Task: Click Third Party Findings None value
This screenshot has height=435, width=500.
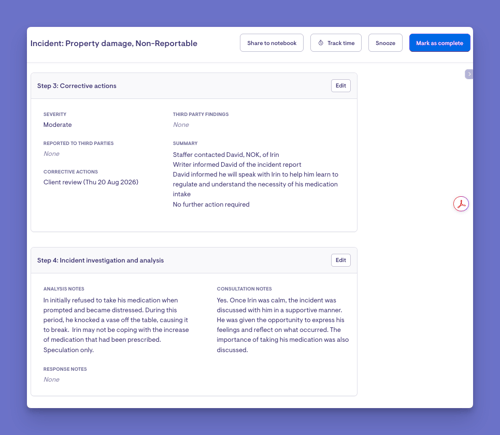Action: [181, 125]
